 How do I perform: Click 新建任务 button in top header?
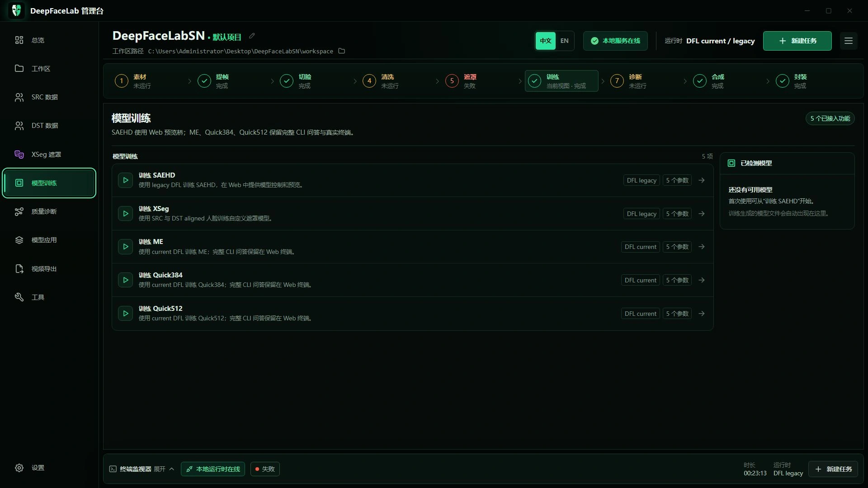[797, 41]
